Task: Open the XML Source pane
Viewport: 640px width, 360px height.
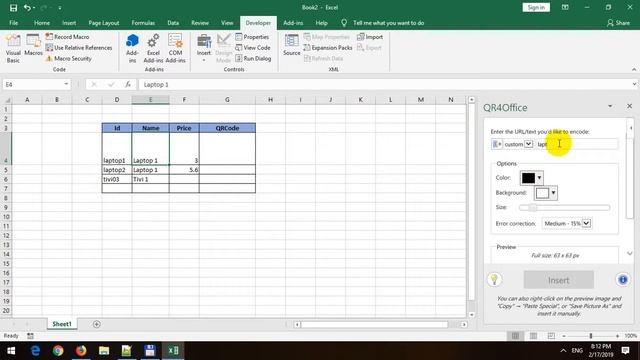Action: 291,45
